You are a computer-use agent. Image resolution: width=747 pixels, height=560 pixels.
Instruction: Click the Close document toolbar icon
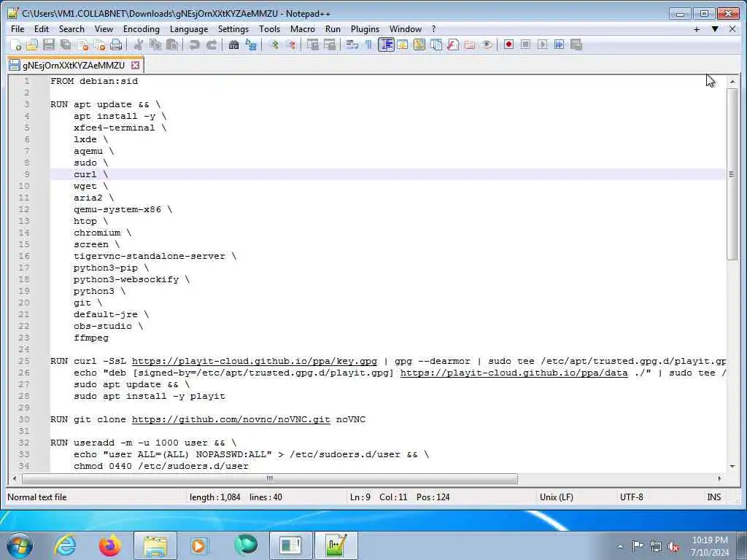click(x=83, y=44)
